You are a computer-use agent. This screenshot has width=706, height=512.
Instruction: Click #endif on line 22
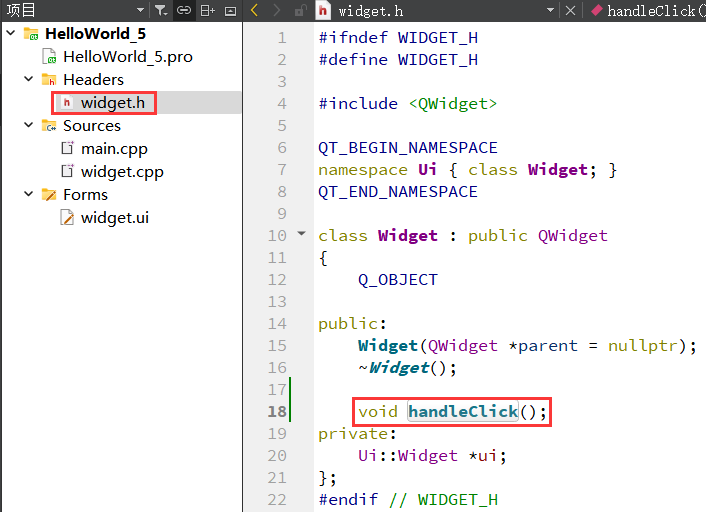tap(348, 499)
